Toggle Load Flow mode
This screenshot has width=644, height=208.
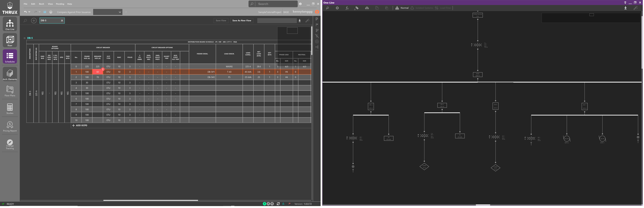443,8
